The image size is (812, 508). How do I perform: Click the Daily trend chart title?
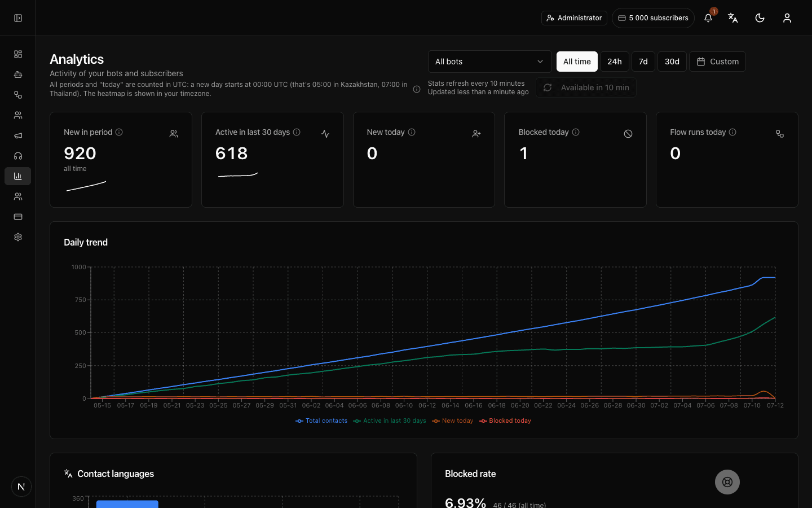tap(86, 242)
